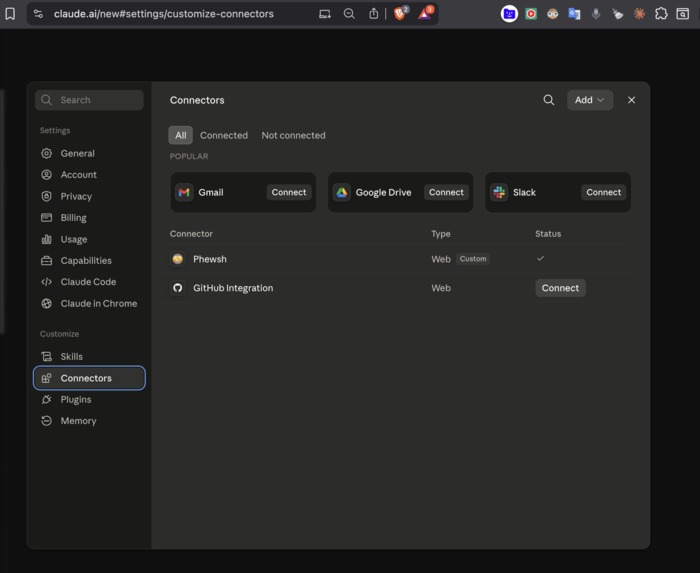Viewport: 700px width, 573px height.
Task: Open Brave Rewards triangle icon
Action: (x=425, y=13)
